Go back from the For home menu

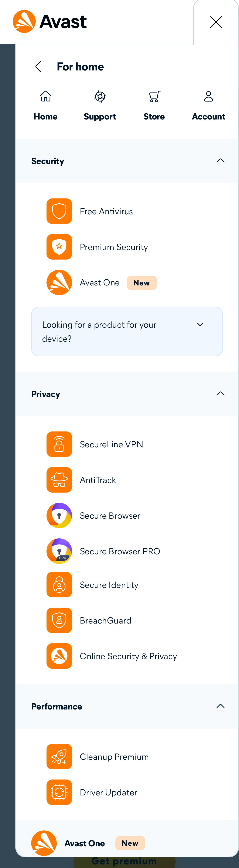pos(38,66)
